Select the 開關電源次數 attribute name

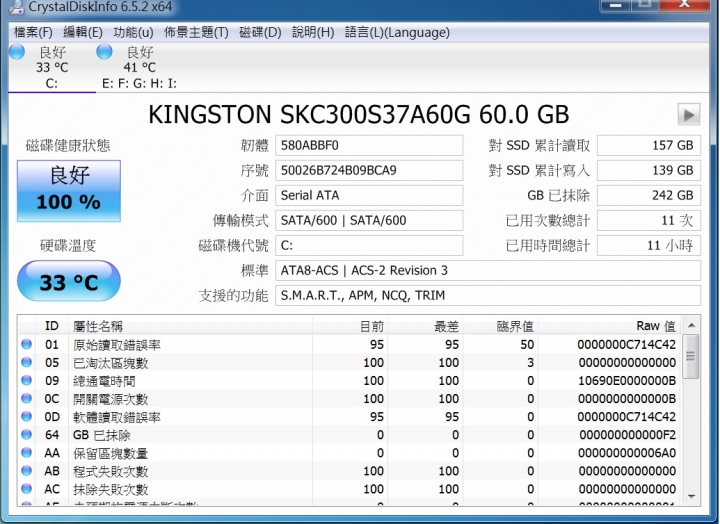click(x=111, y=399)
